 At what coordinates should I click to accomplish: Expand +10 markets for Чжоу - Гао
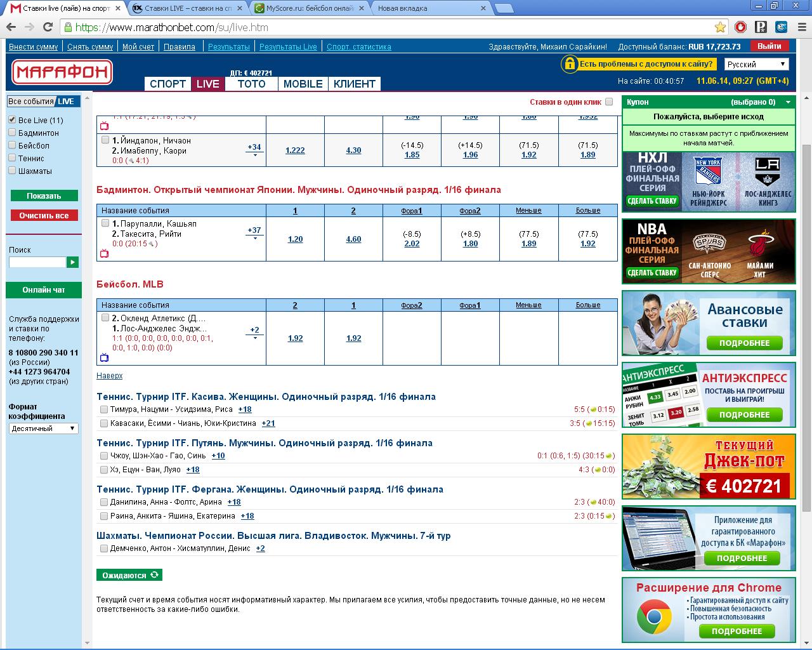218,456
